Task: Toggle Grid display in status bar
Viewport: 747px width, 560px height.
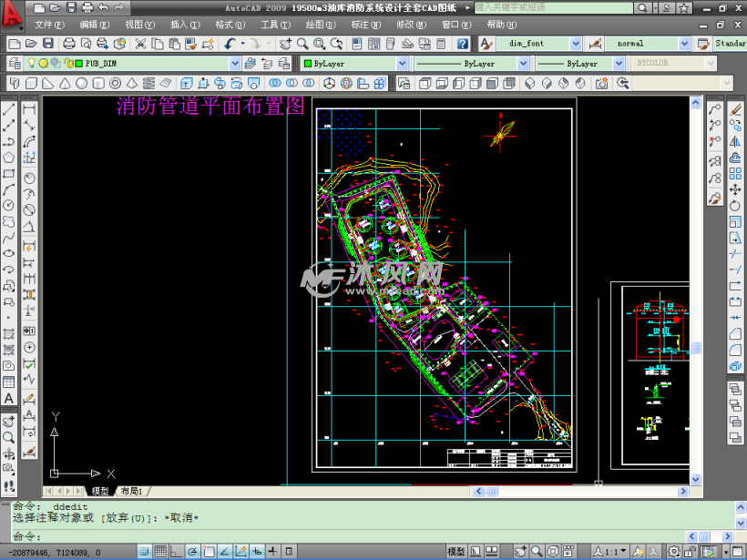Action: pyautogui.click(x=160, y=551)
